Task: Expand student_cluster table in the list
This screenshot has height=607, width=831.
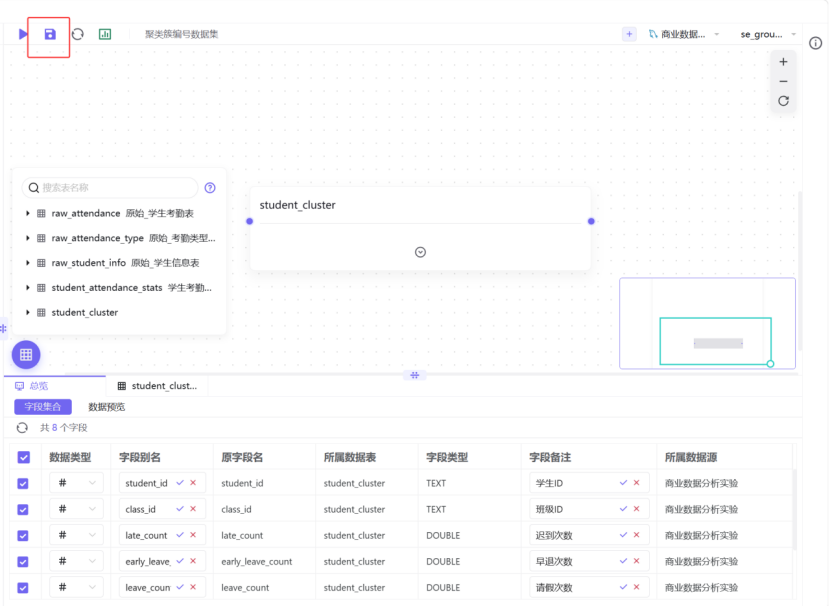Action: pyautogui.click(x=28, y=312)
